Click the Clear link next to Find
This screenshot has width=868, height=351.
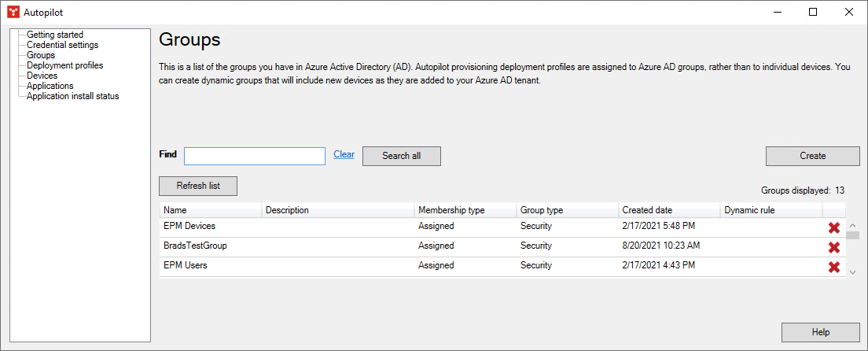pyautogui.click(x=344, y=154)
